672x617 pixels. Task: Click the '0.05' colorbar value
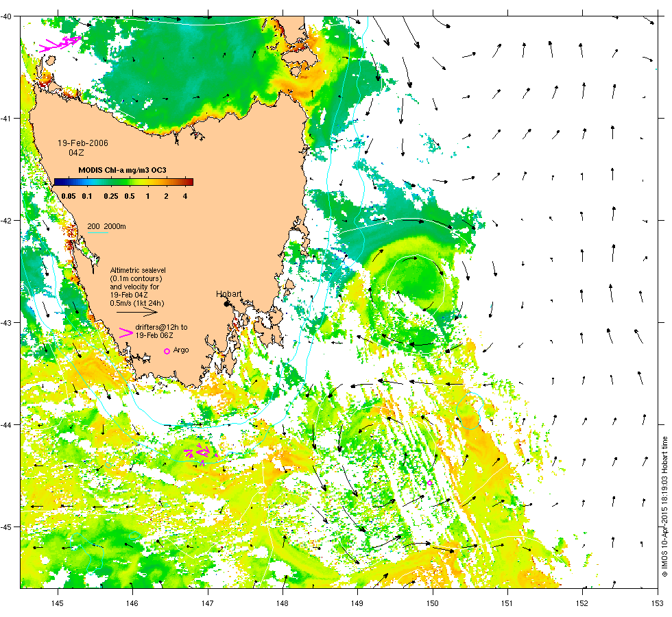pyautogui.click(x=68, y=196)
